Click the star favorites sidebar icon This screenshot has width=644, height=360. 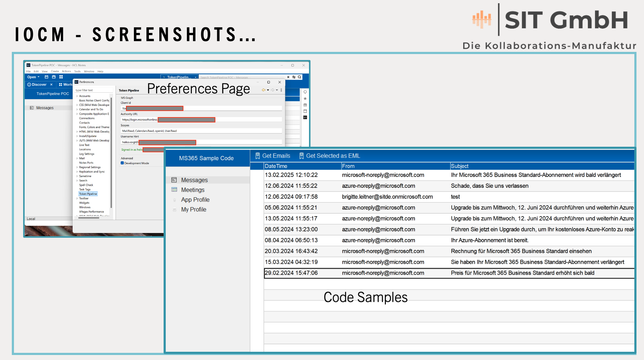[x=305, y=98]
